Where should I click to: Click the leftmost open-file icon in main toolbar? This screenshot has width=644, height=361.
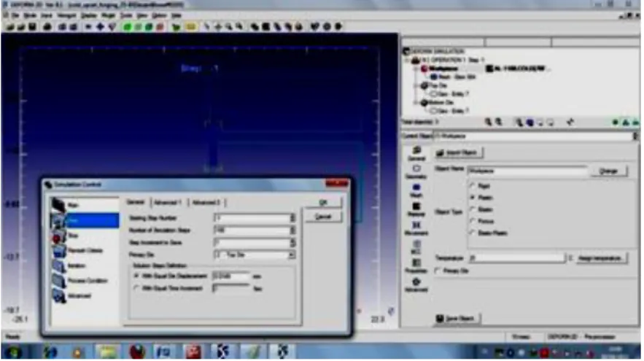pos(10,27)
